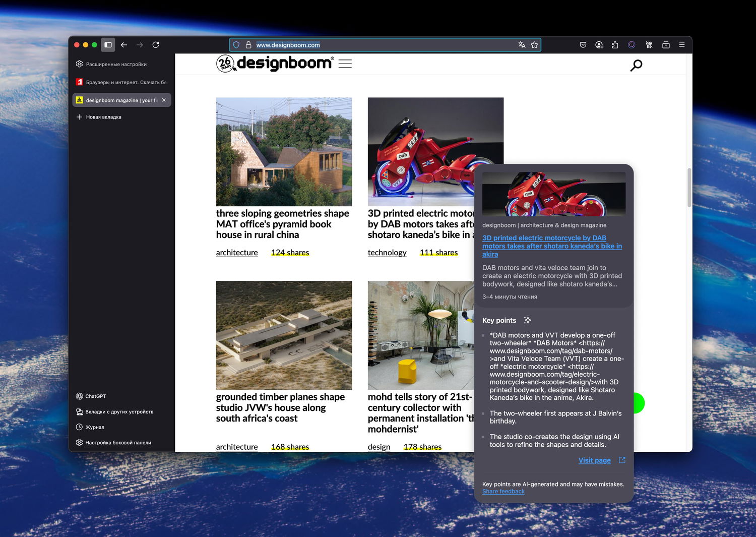Open 'mohd tells story' article headline
Viewport: 756px width, 537px height.
[x=421, y=413]
